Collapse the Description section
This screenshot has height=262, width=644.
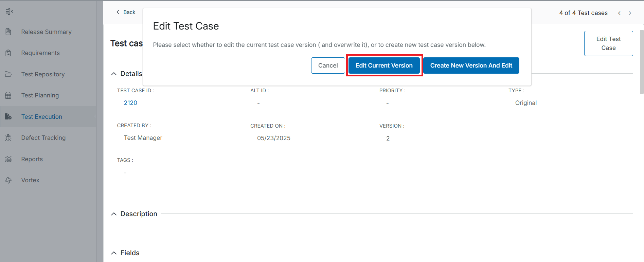(114, 214)
